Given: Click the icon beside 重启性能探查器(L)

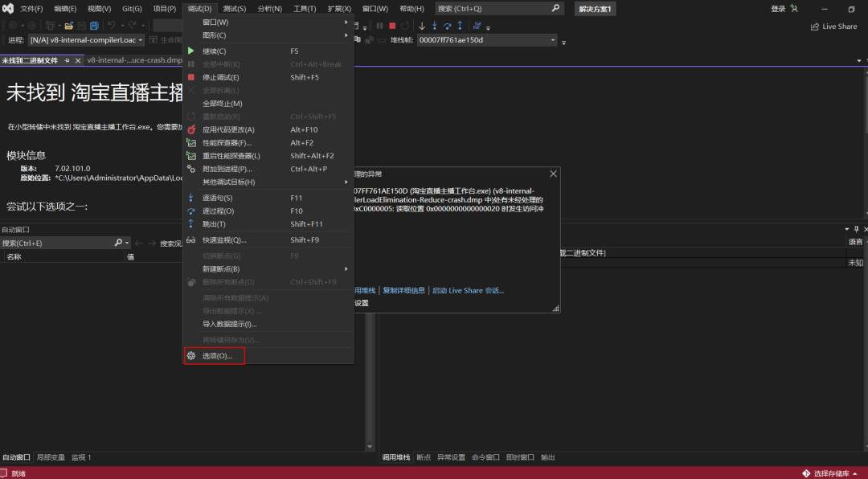Looking at the screenshot, I should 191,156.
